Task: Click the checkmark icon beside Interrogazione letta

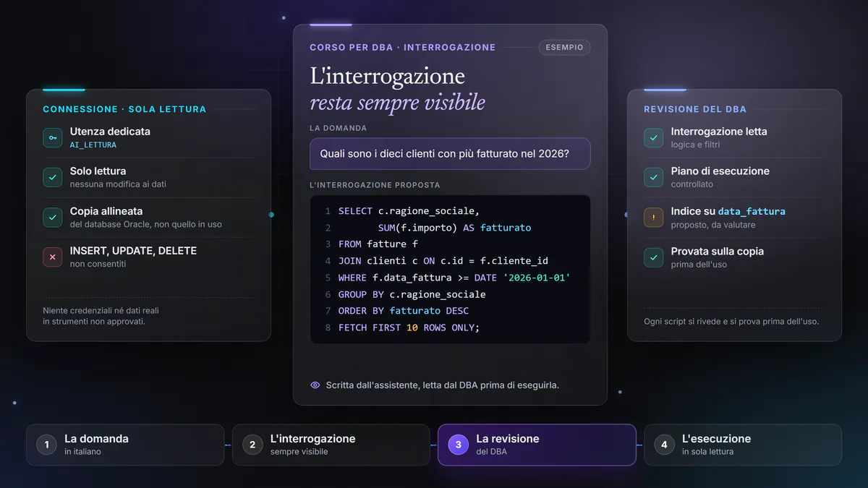Action: (653, 137)
